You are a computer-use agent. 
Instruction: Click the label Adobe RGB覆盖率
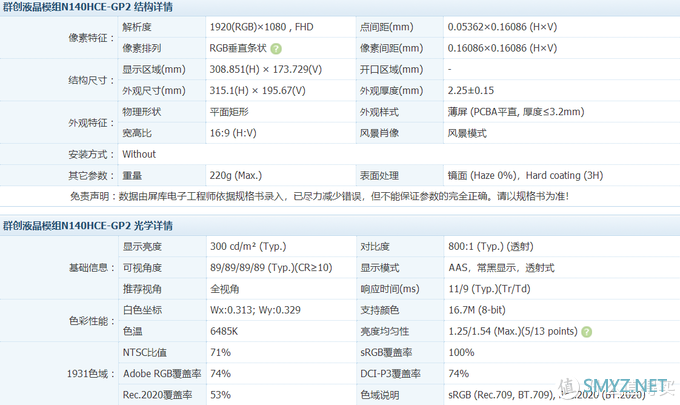point(162,374)
